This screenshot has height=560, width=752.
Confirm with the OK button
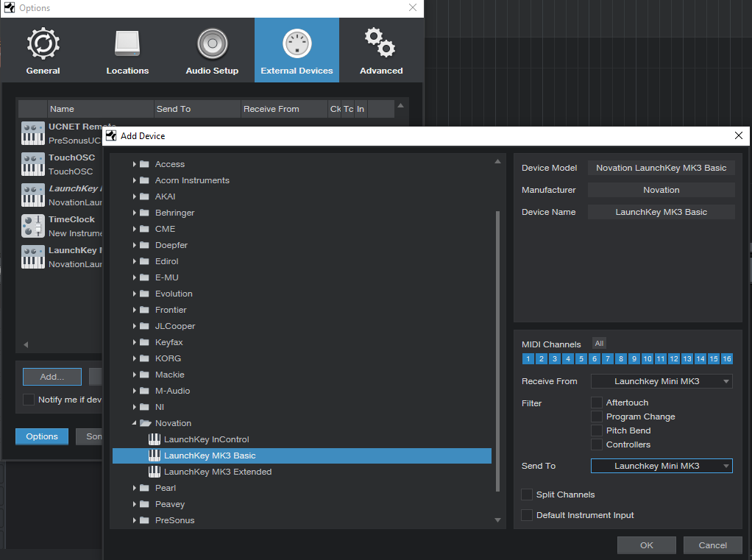coord(647,545)
